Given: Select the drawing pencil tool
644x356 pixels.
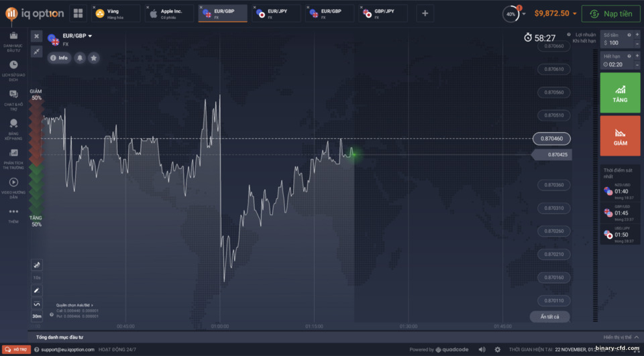Looking at the screenshot, I should (x=36, y=291).
